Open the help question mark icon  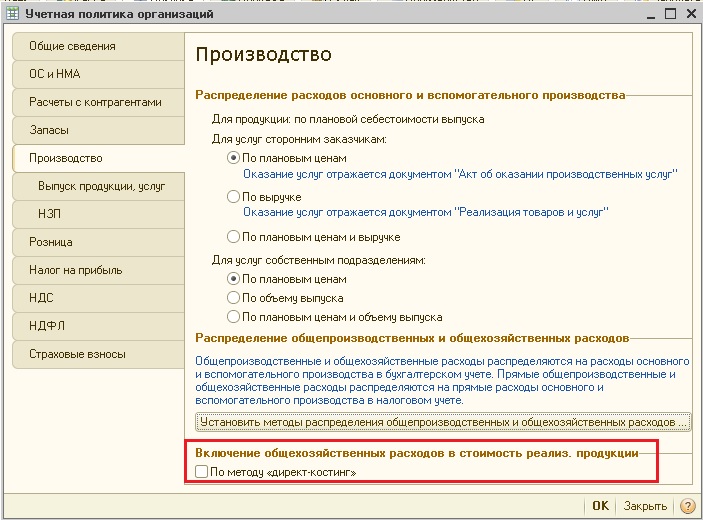(687, 506)
